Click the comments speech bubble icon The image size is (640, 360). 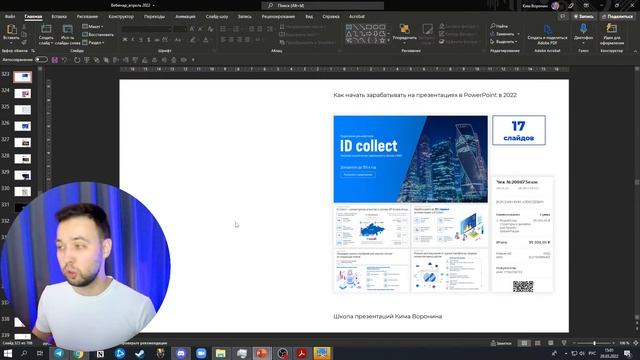(563, 16)
